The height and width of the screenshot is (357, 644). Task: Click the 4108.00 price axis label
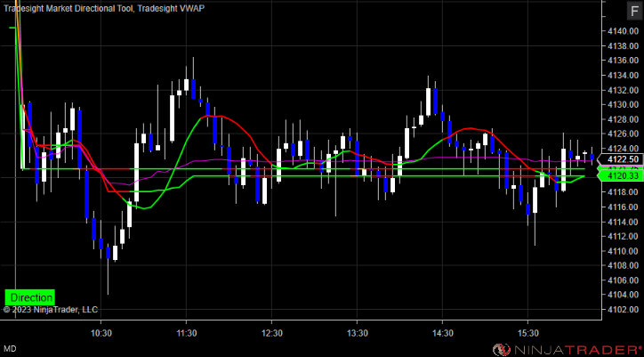(x=624, y=265)
